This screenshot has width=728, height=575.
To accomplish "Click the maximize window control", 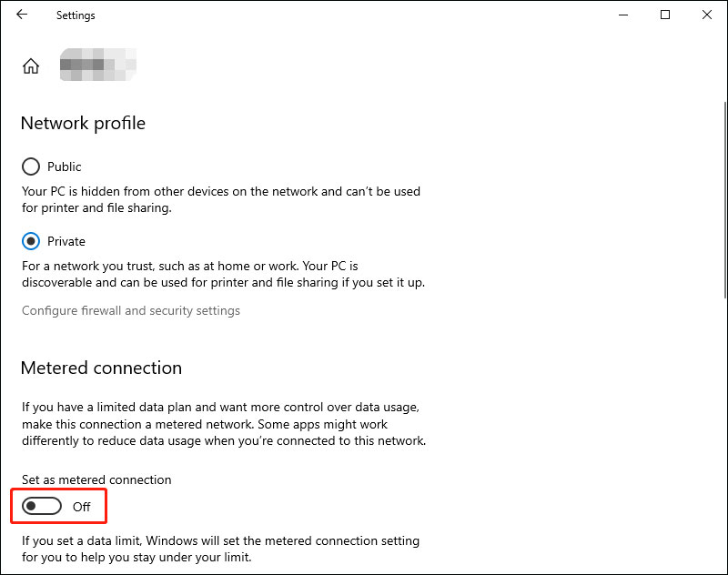I will tap(665, 15).
